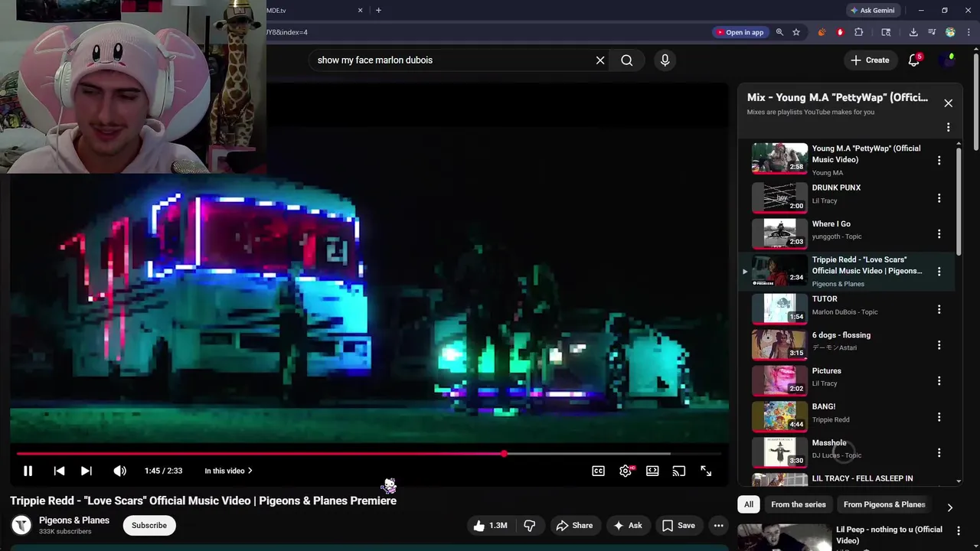Open a new browser tab
The width and height of the screenshot is (980, 551).
(378, 11)
